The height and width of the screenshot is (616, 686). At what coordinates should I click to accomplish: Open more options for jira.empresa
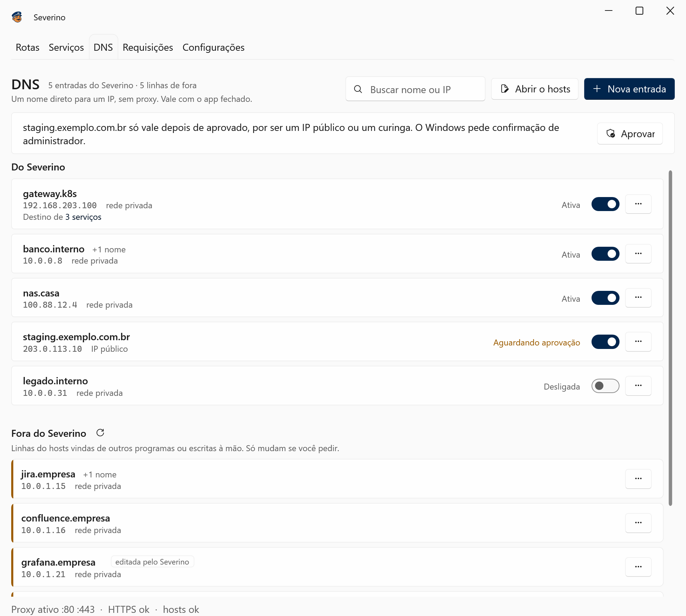click(x=638, y=479)
